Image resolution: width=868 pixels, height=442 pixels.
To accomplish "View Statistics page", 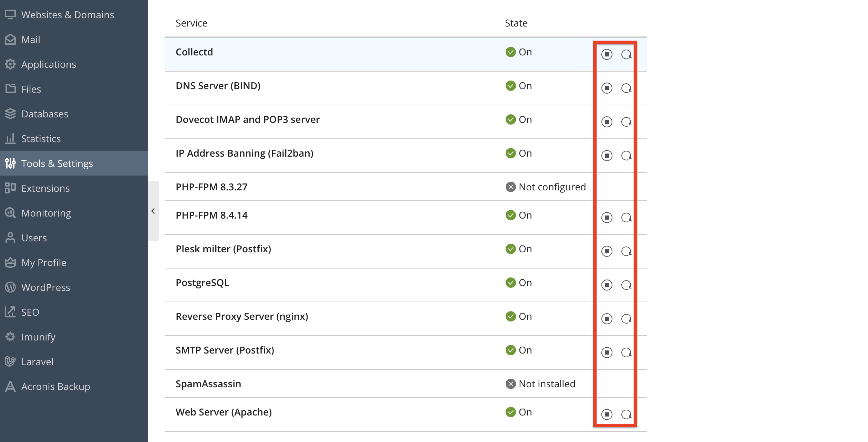I will (x=74, y=139).
